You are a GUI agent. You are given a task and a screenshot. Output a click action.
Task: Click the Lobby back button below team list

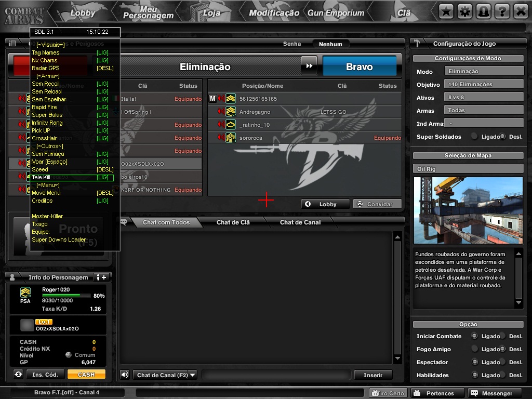pos(325,204)
